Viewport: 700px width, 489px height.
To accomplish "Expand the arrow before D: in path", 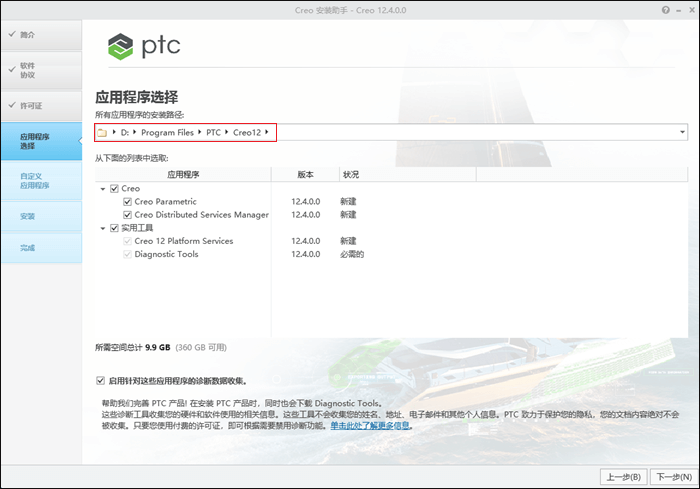I will coord(114,132).
